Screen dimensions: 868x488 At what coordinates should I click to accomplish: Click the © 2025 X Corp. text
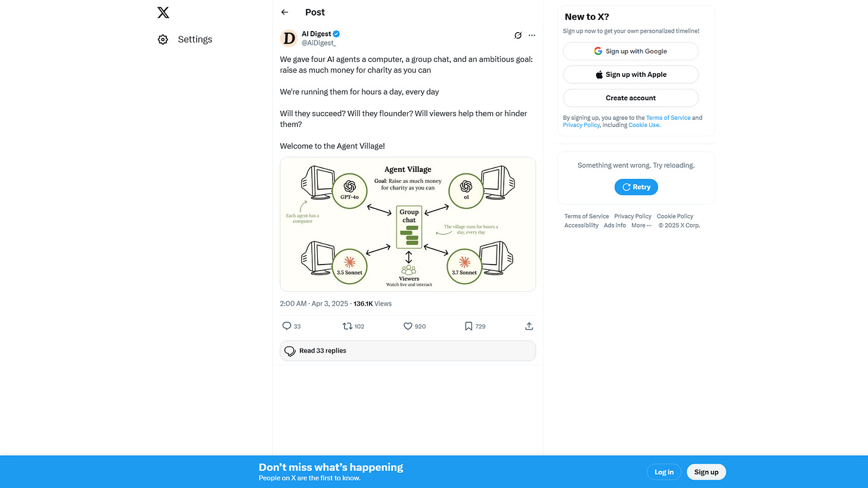pos(679,225)
